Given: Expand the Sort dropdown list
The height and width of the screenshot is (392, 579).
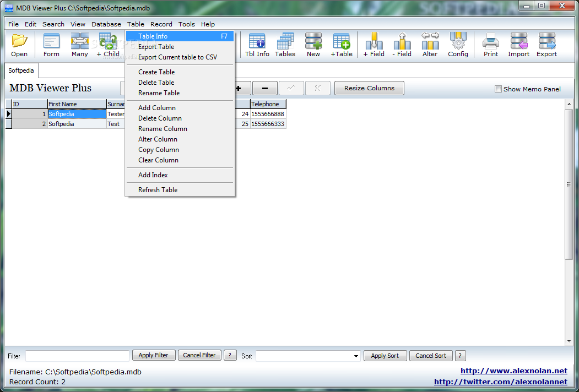Looking at the screenshot, I should 356,356.
